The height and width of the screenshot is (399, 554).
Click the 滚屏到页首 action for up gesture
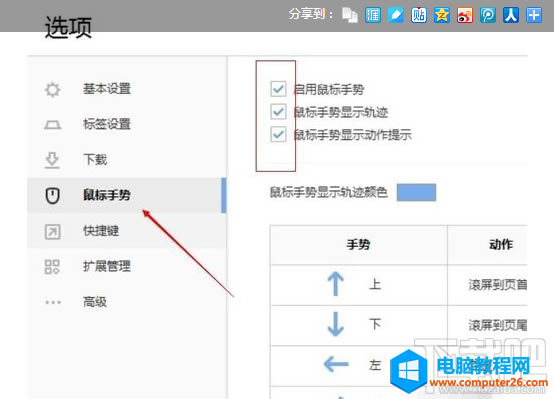pos(498,284)
